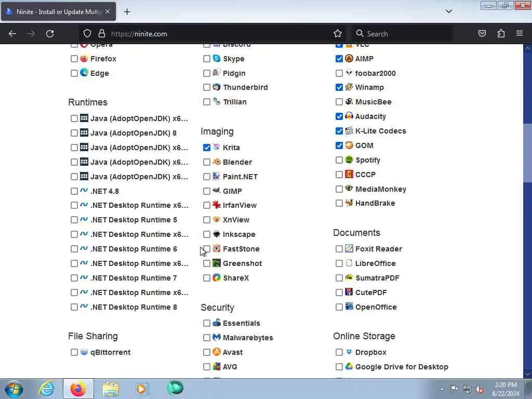
Task: Click the Windows Start orb
Action: click(14, 389)
